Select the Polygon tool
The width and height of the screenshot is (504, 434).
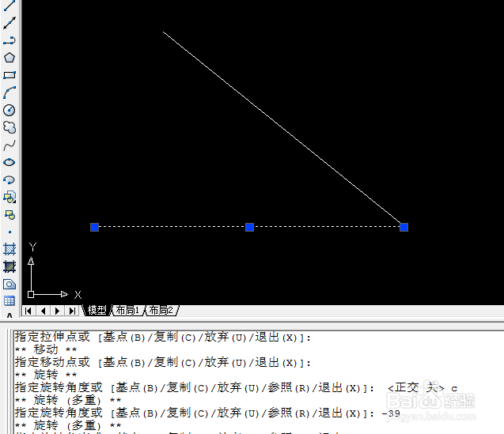click(x=9, y=58)
